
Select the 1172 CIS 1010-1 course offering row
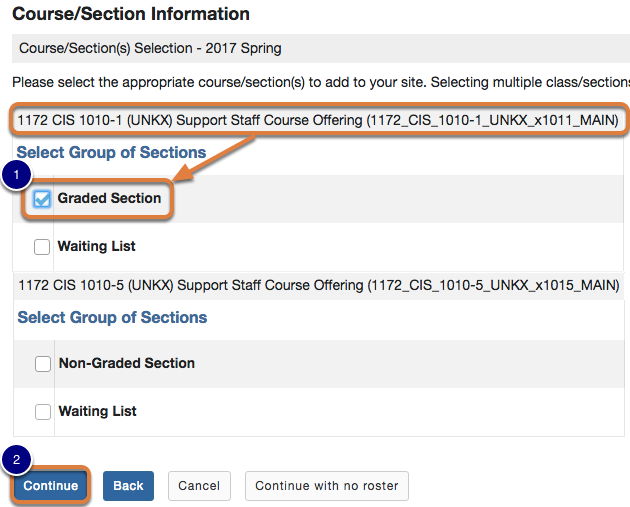(320, 121)
